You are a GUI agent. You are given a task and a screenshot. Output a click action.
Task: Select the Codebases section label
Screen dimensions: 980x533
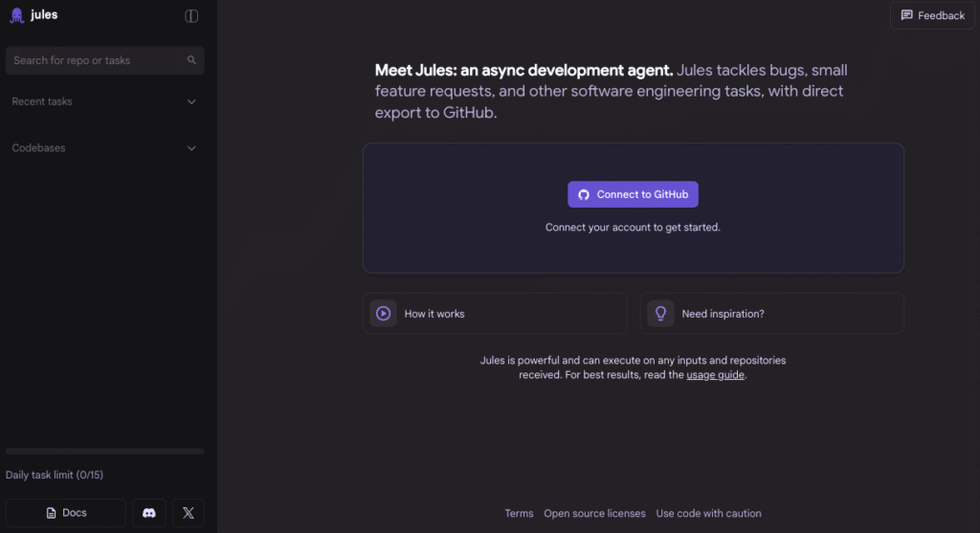pyautogui.click(x=38, y=148)
